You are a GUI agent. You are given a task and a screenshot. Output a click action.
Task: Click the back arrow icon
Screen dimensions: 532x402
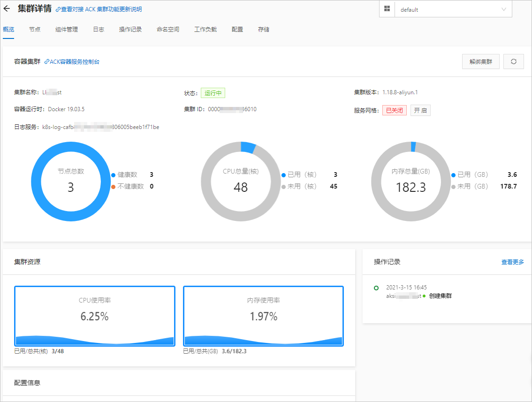point(7,8)
